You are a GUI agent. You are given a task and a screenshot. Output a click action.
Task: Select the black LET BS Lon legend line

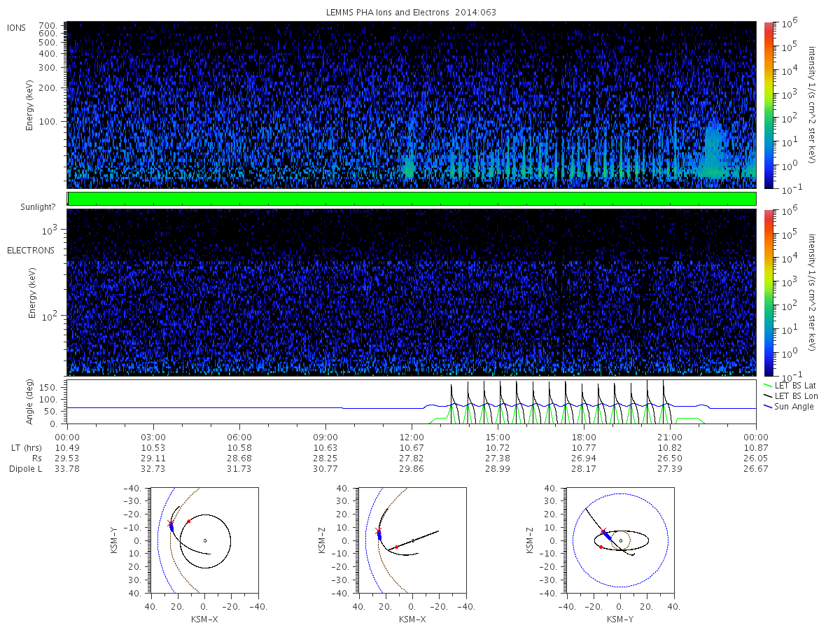point(768,395)
